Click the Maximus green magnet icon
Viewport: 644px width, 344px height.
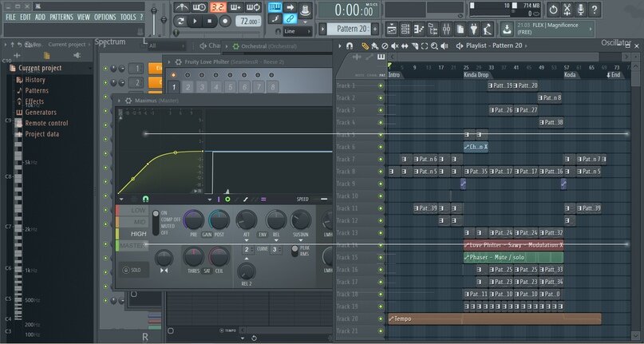[145, 199]
